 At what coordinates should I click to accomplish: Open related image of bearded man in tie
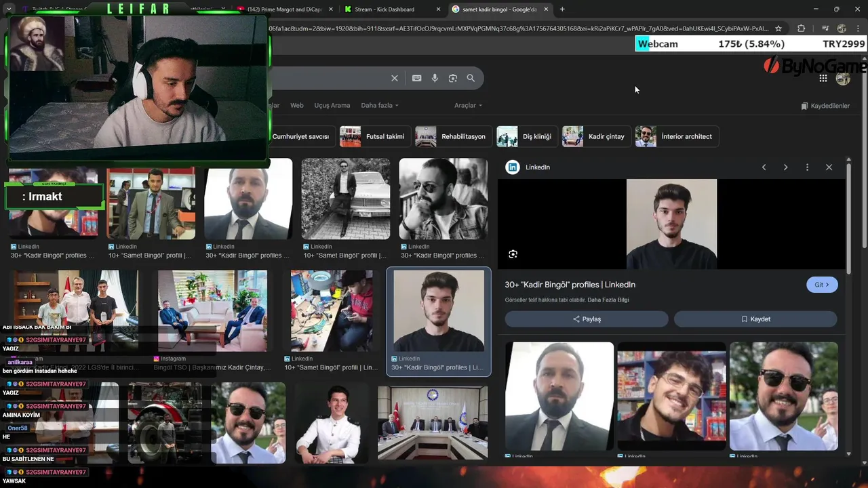(559, 396)
